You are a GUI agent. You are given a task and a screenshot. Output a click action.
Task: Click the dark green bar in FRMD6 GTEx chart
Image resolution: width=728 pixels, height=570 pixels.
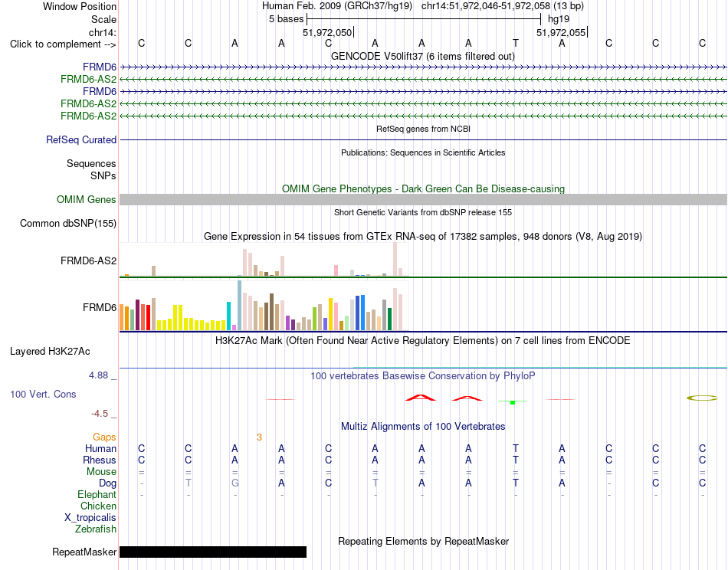pyautogui.click(x=389, y=319)
